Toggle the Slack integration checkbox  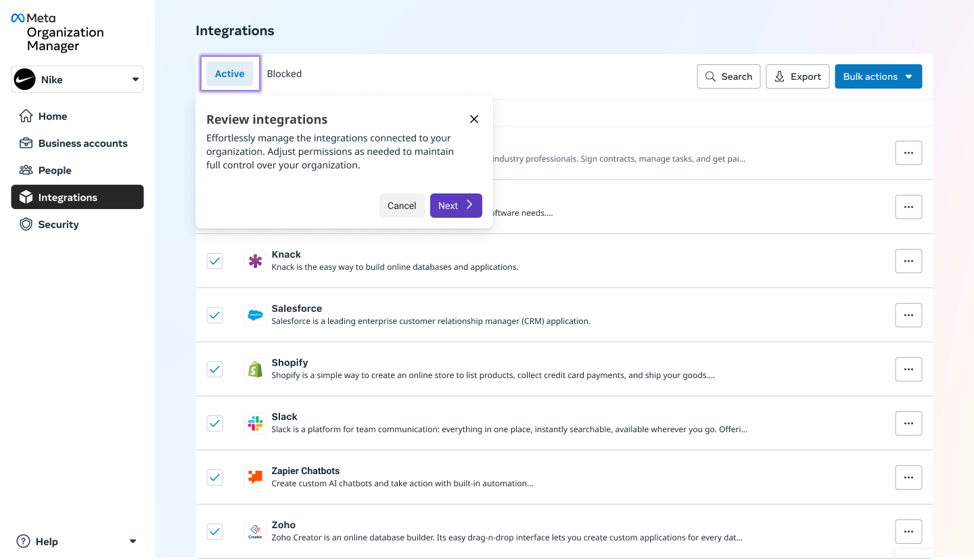click(x=214, y=423)
